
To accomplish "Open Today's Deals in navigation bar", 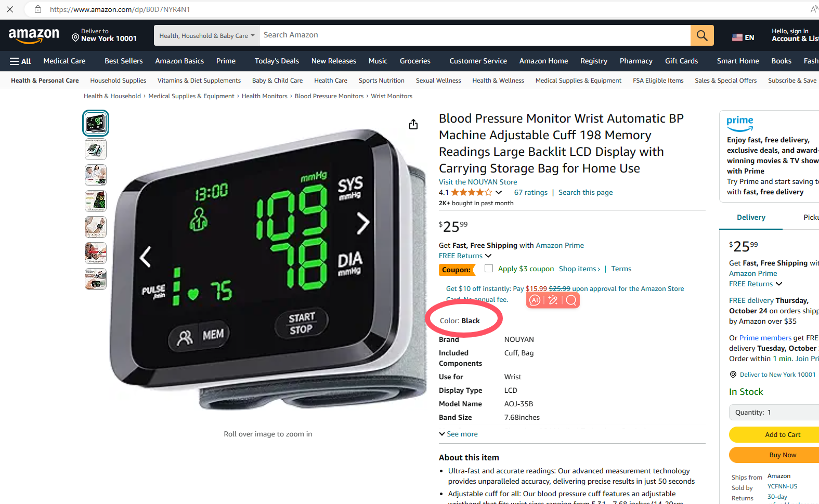I will coord(277,61).
